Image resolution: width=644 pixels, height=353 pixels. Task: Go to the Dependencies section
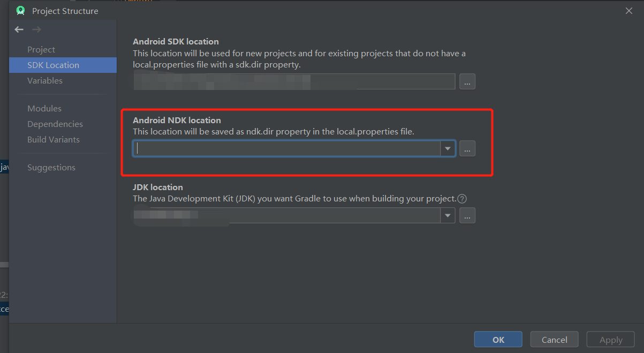pyautogui.click(x=55, y=124)
